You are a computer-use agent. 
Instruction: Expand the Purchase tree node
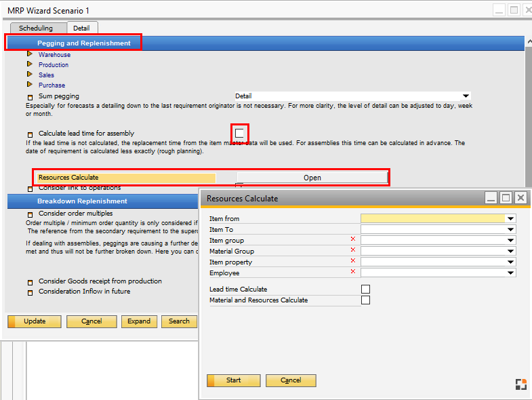(x=30, y=85)
